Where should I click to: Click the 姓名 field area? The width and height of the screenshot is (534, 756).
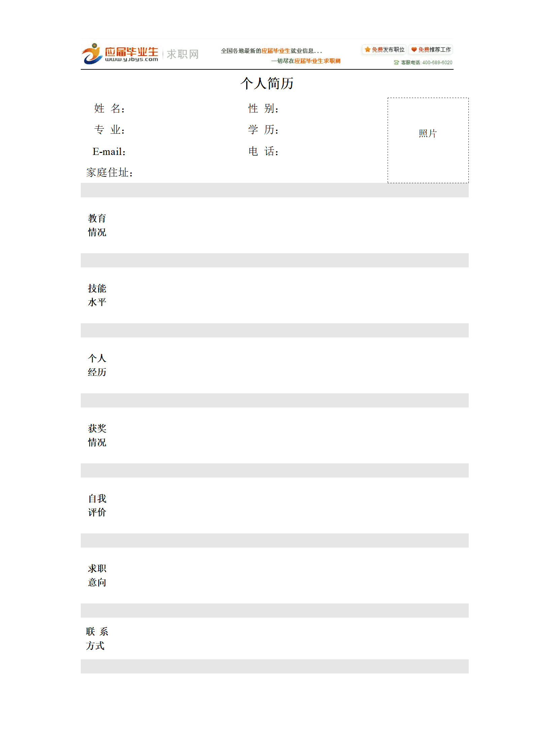coord(165,108)
